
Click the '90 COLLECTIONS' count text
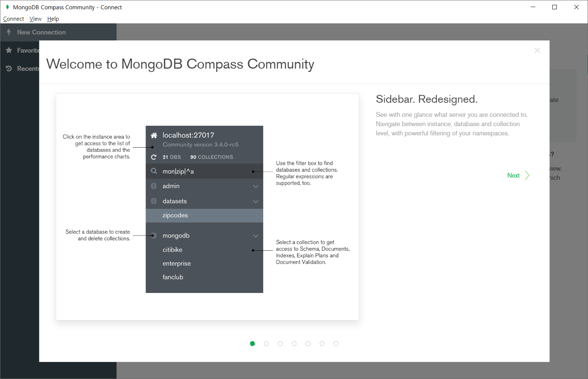tap(212, 157)
